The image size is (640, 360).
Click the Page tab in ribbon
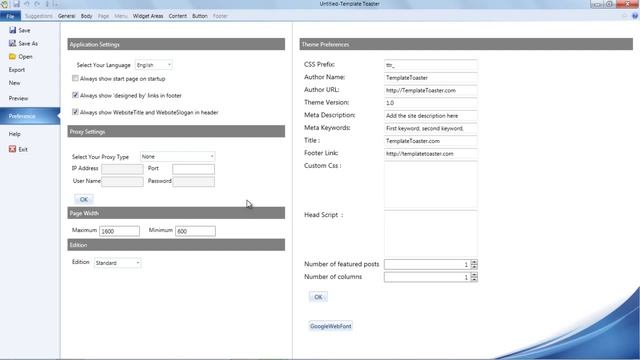point(103,16)
